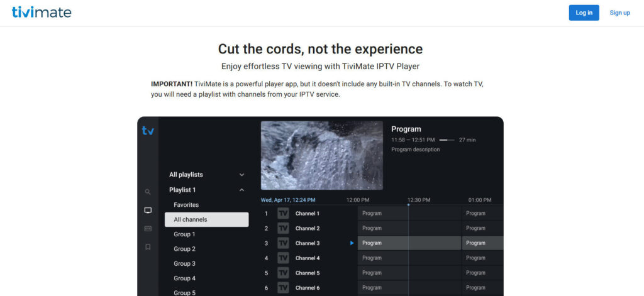Screen dimensions: 644x296
Task: Click the TV logo icon for Channel 5
Action: (283, 273)
